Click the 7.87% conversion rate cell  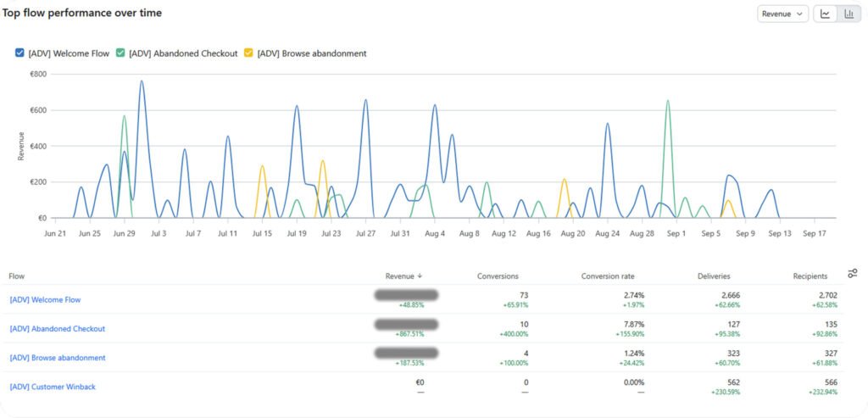(633, 325)
